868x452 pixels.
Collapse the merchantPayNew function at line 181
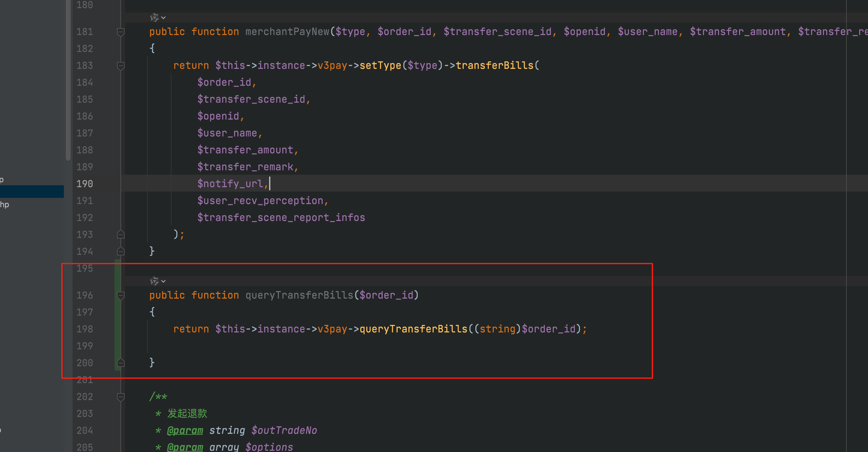pos(121,32)
